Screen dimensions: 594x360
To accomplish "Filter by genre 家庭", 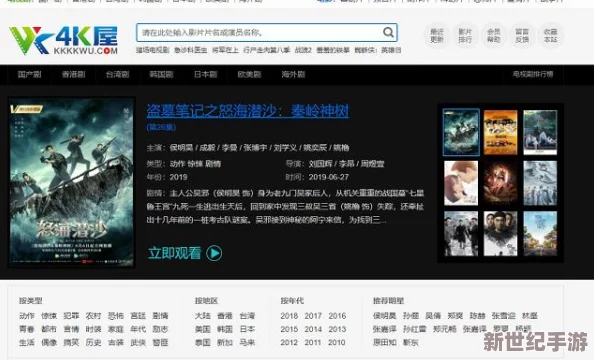I will pos(116,329).
